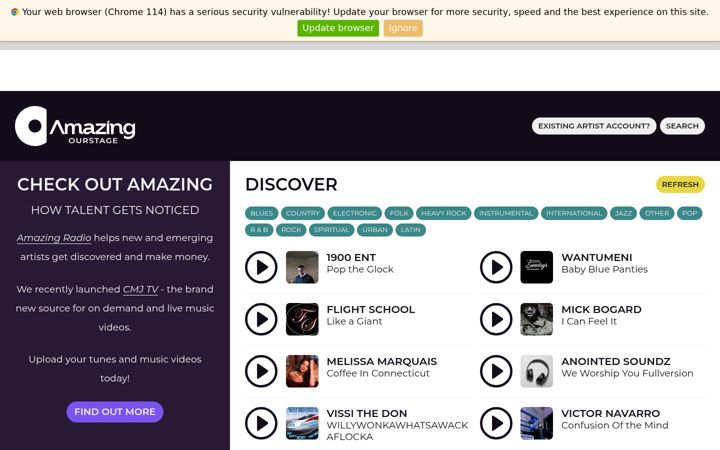Open the Search button in header
The image size is (720, 450).
pos(682,126)
